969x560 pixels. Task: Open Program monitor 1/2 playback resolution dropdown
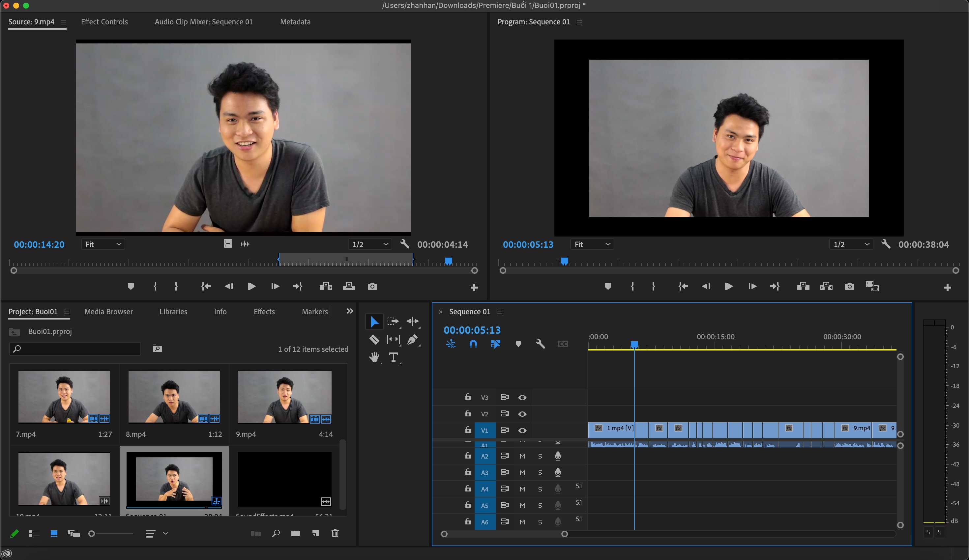point(851,244)
